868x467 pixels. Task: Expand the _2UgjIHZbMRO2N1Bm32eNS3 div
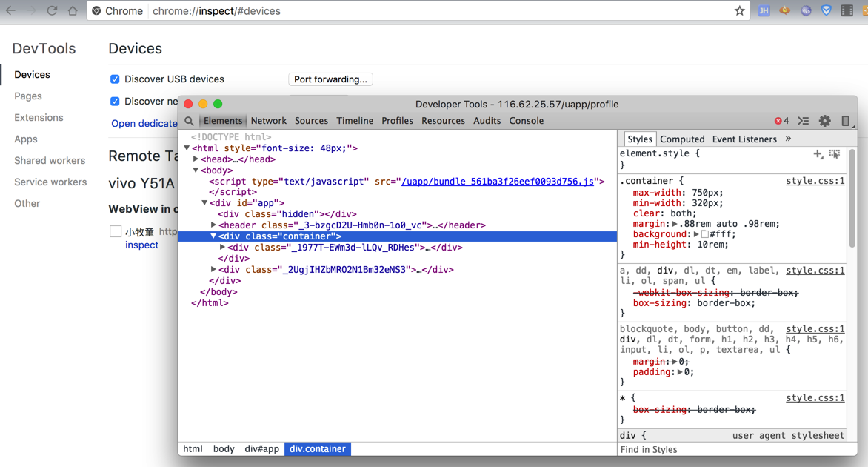click(213, 269)
